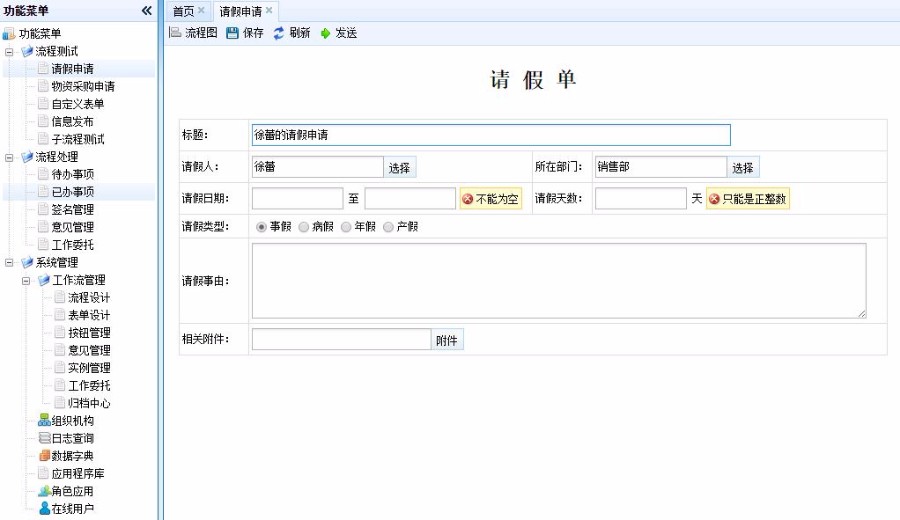Collapse the 工作流管理 tree node
Image resolution: width=900 pixels, height=520 pixels.
tap(26, 281)
